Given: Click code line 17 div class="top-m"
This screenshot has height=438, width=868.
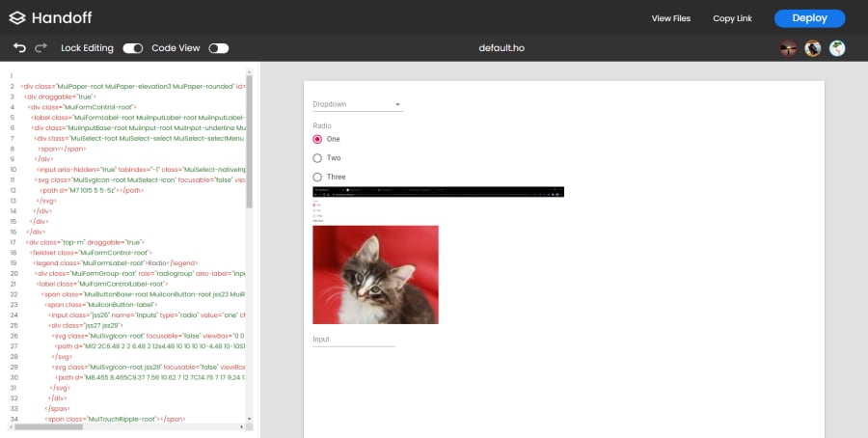Looking at the screenshot, I should [x=85, y=242].
